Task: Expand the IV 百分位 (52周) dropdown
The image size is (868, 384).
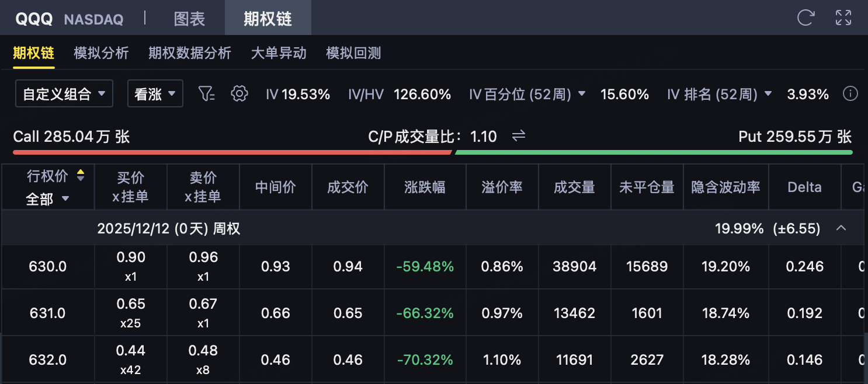Action: [582, 94]
